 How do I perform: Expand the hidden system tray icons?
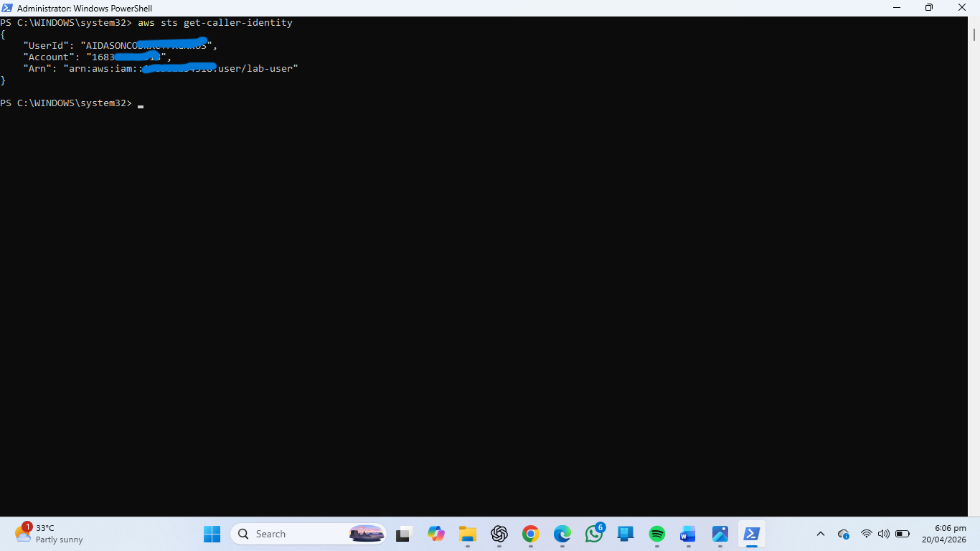821,534
